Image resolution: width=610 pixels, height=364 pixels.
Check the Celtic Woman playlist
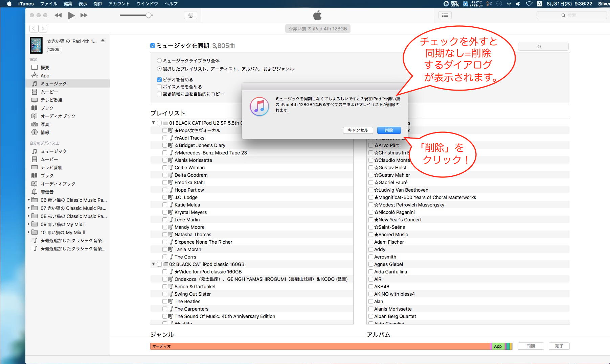(x=165, y=168)
